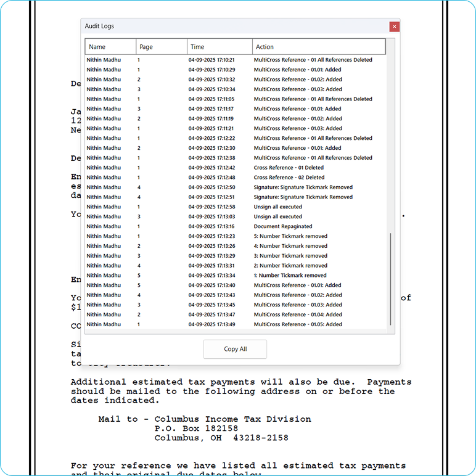Select the 1: Number Tickmark removed entry
The image size is (476, 476).
coord(290,276)
